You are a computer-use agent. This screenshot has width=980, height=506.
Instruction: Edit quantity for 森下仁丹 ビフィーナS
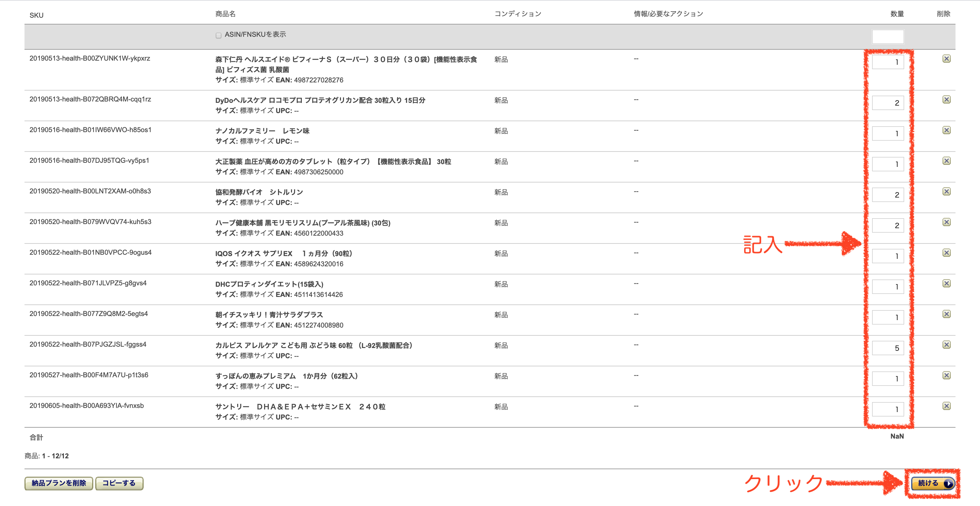[887, 62]
